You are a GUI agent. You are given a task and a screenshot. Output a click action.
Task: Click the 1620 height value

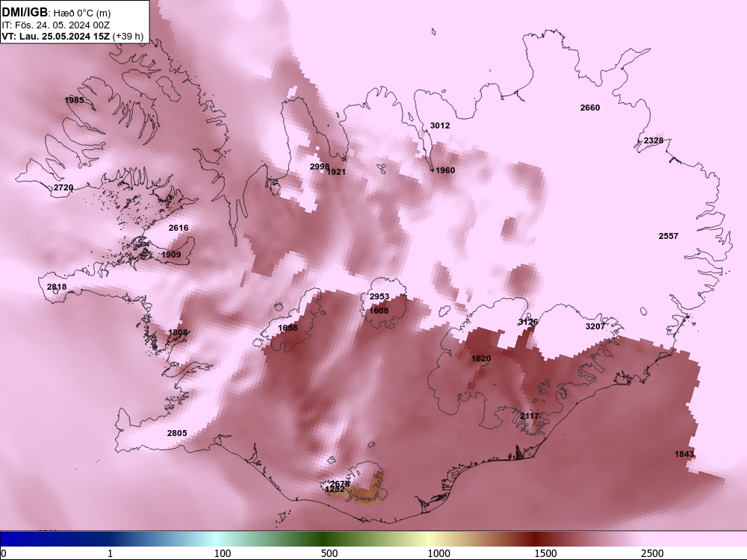point(481,358)
